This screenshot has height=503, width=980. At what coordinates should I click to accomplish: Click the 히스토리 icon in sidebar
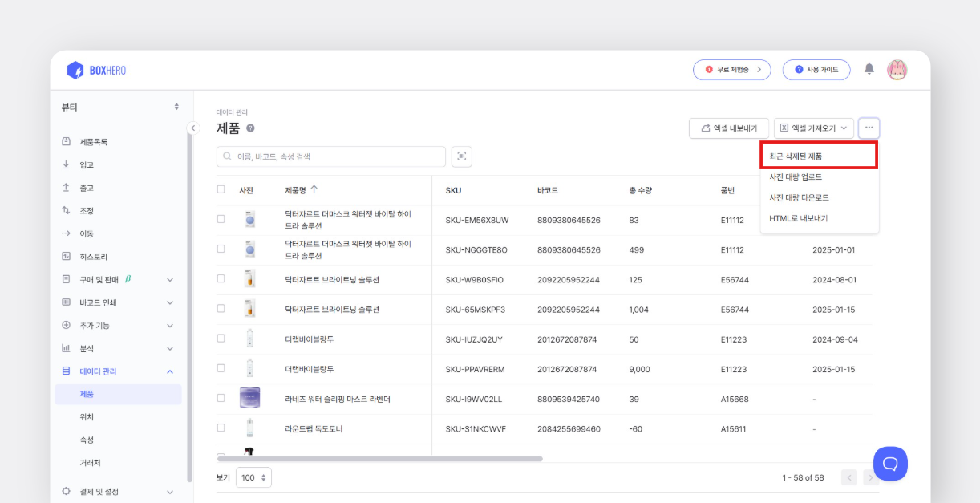tap(67, 257)
